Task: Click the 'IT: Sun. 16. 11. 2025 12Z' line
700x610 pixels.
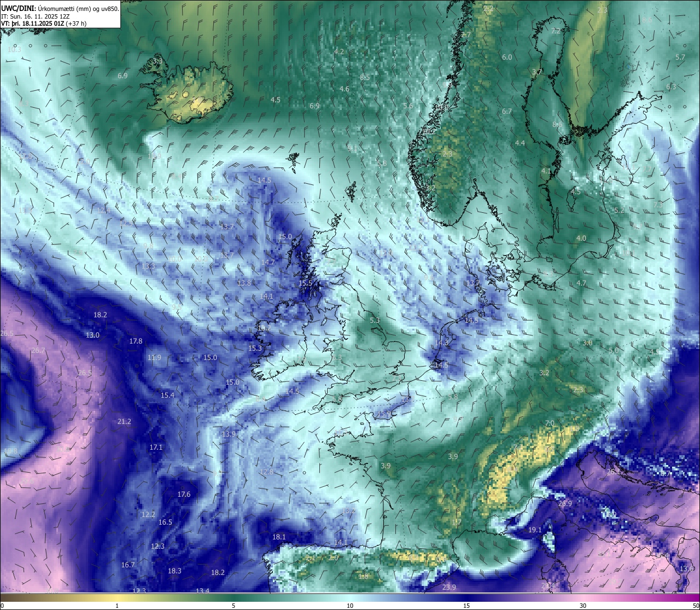Action: tap(35, 16)
